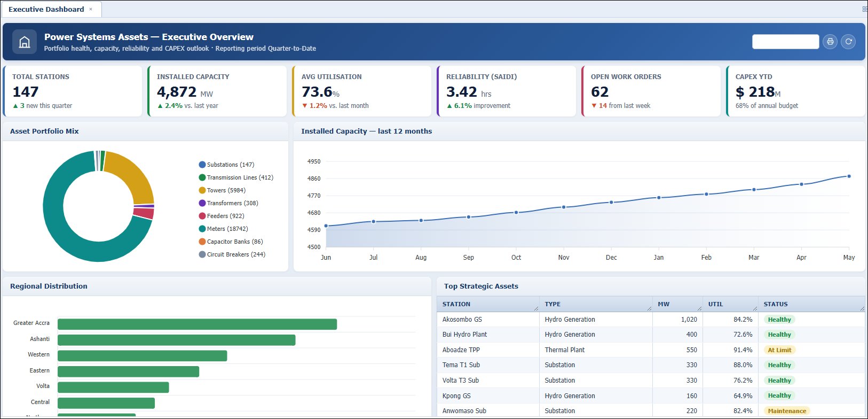
Task: Click the Jan data point on line chart
Action: 659,198
